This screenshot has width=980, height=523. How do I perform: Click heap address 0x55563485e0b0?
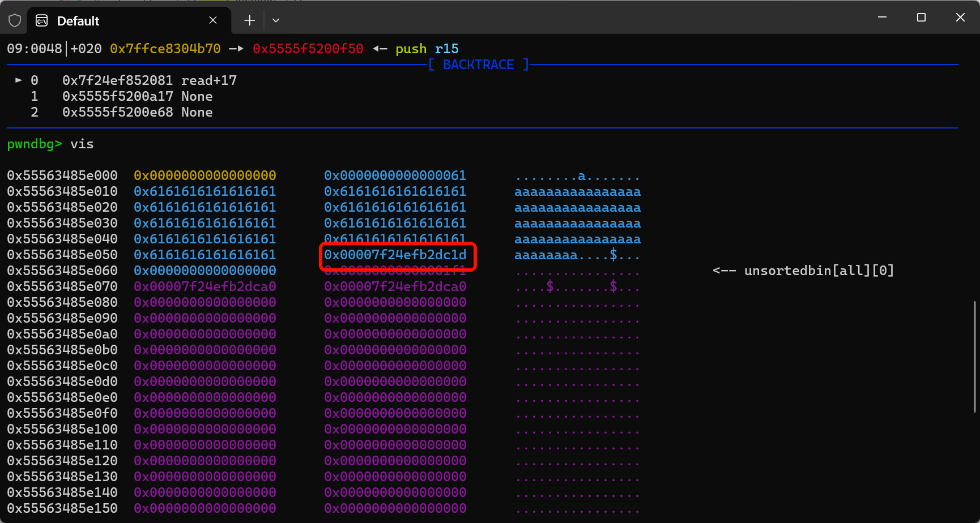62,350
